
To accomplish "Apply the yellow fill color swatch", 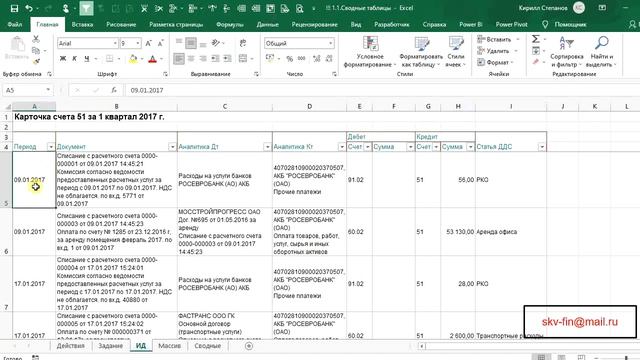I will (133, 59).
